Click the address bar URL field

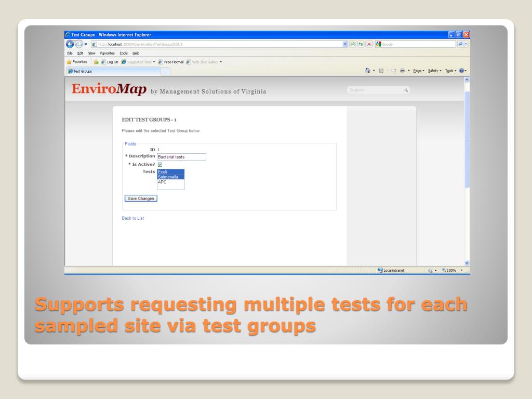pyautogui.click(x=217, y=44)
